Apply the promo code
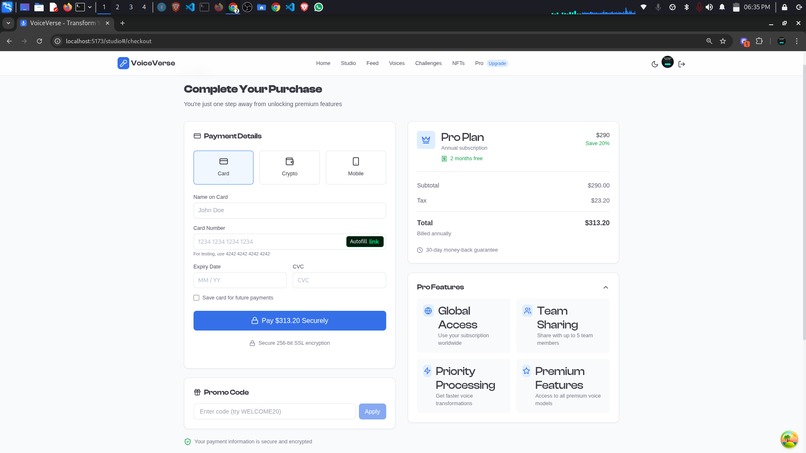This screenshot has width=806, height=453. (372, 411)
